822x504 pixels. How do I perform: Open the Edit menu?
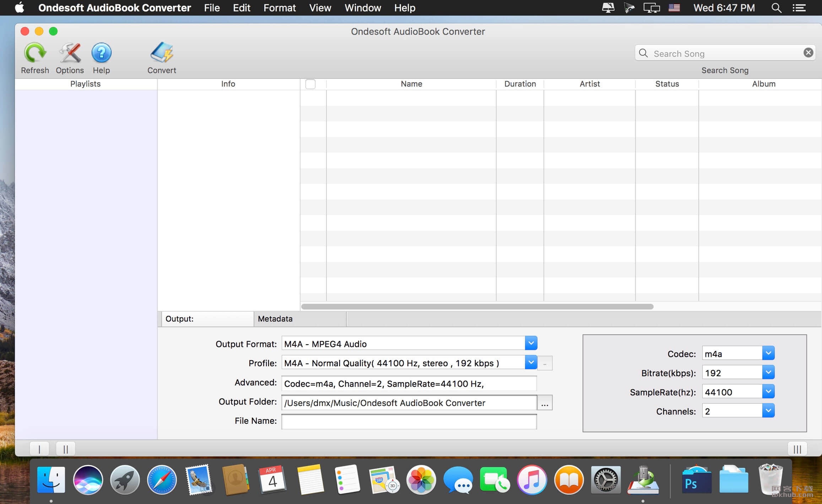coord(242,8)
